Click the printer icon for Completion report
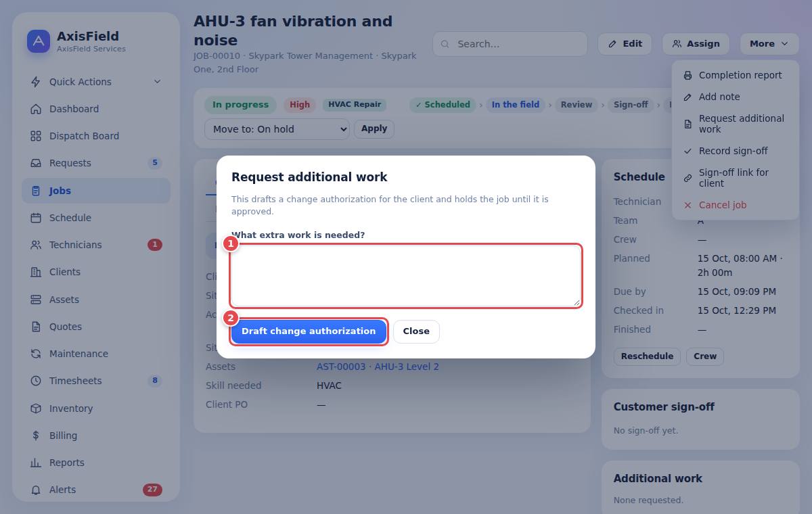Image resolution: width=812 pixels, height=514 pixels. point(687,75)
